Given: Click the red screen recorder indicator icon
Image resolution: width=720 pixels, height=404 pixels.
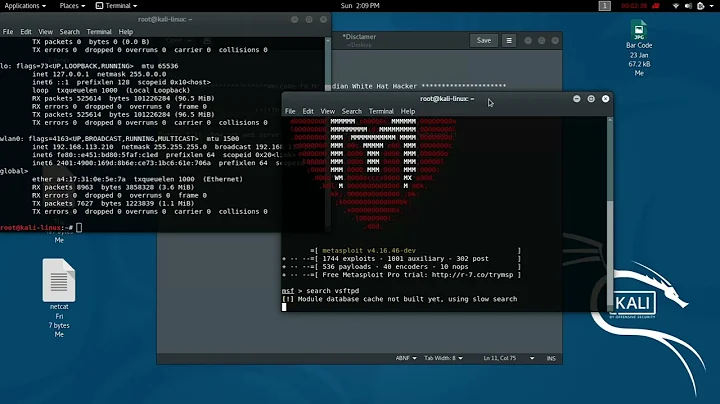Looking at the screenshot, I should tap(656, 6).
